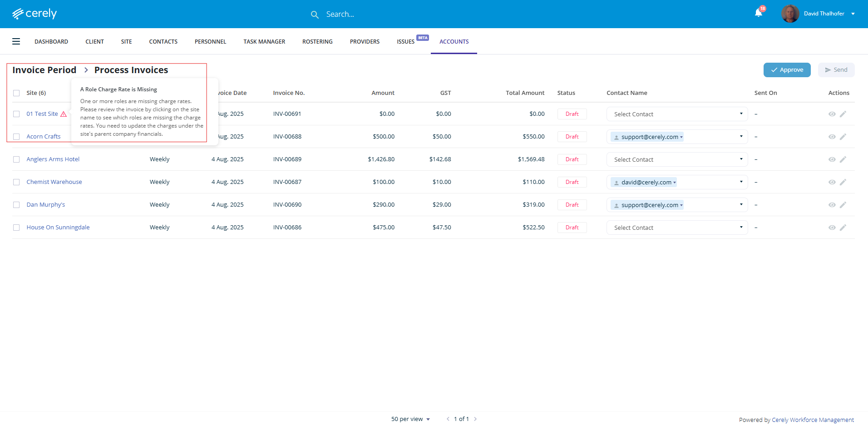Image resolution: width=868 pixels, height=426 pixels.
Task: Click the Cerely logo
Action: click(x=35, y=14)
